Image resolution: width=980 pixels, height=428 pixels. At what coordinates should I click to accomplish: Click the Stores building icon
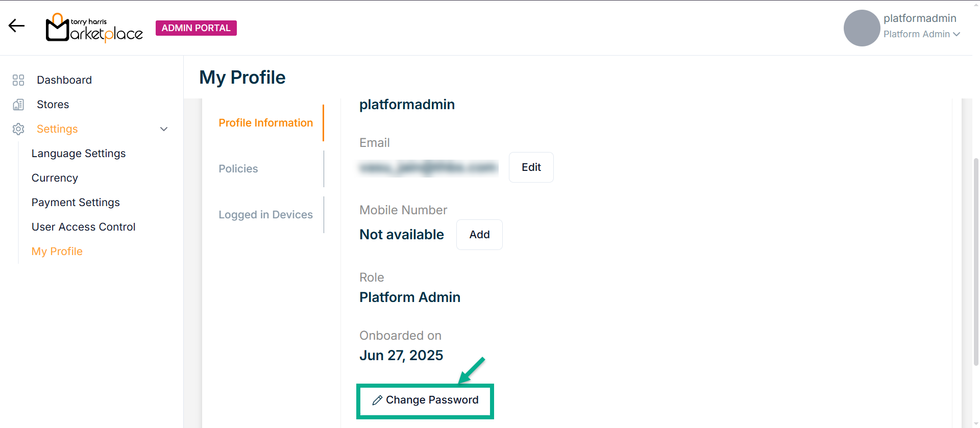pyautogui.click(x=18, y=105)
